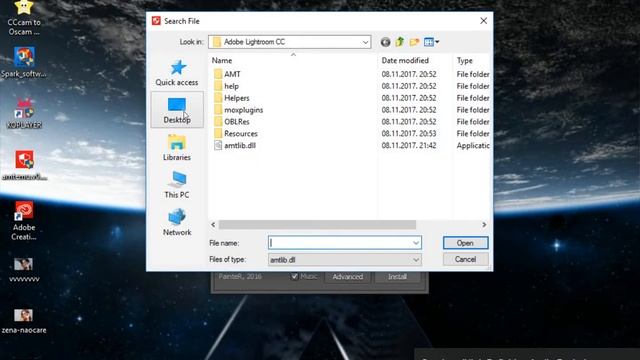
Task: Click Advanced in the patcher window
Action: click(347, 277)
